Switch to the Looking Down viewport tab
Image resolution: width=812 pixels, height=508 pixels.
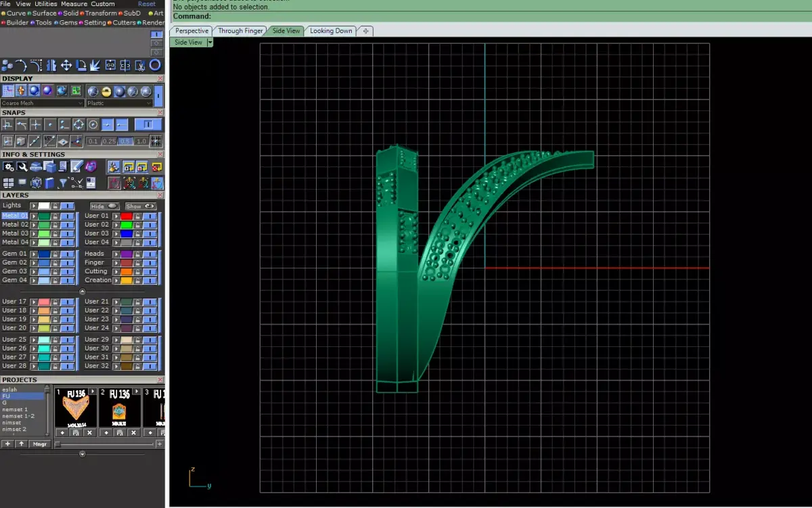pyautogui.click(x=331, y=31)
